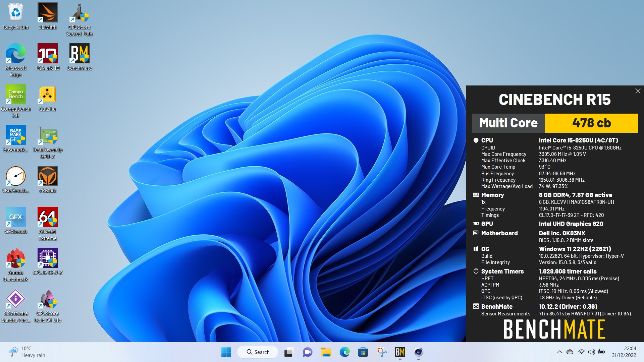Viewport: 644px width, 362px height.
Task: Open the clock and date 31/12/2022
Action: click(624, 352)
